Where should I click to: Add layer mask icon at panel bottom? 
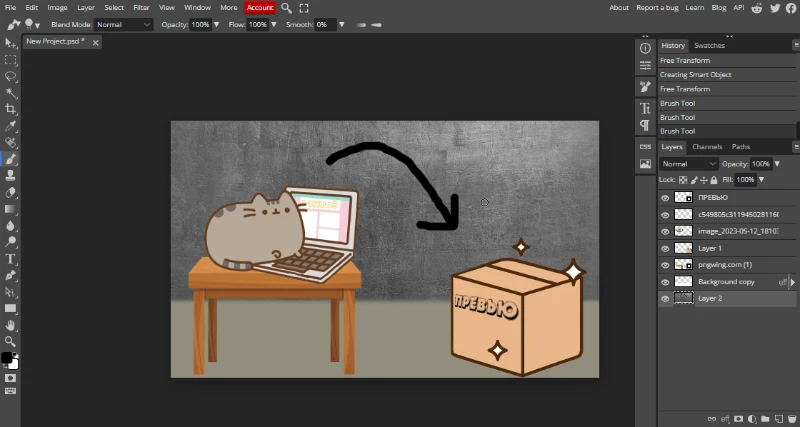738,419
